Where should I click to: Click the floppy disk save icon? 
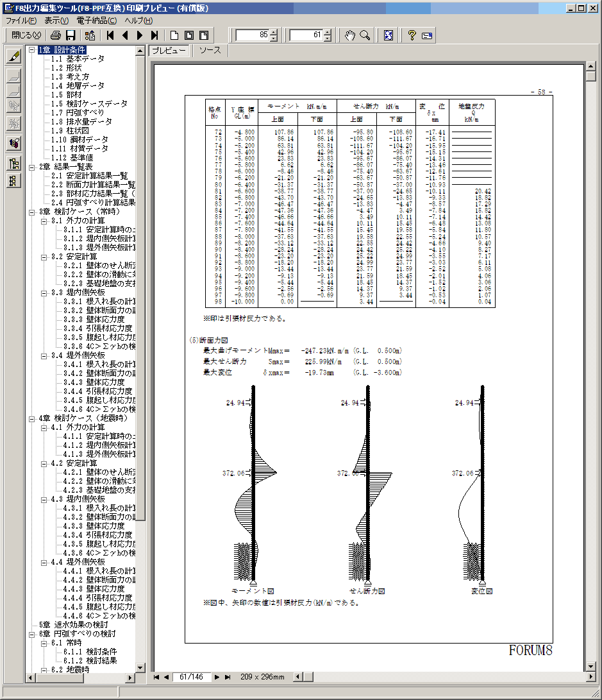(x=71, y=35)
